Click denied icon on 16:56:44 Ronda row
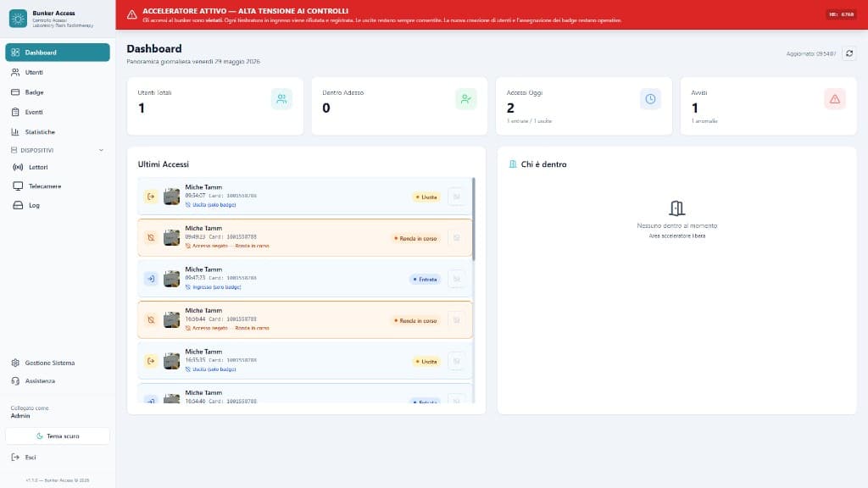The height and width of the screenshot is (488, 868). pyautogui.click(x=151, y=319)
